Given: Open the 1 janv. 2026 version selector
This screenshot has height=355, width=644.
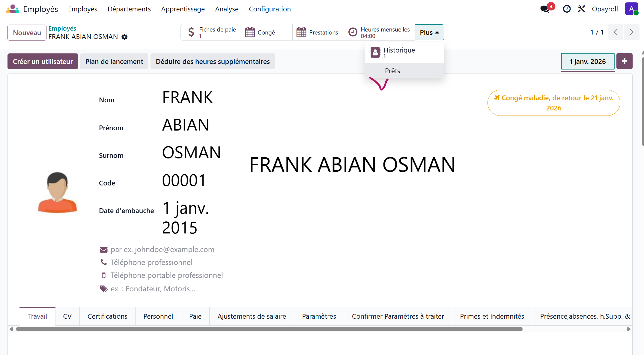Looking at the screenshot, I should tap(587, 62).
